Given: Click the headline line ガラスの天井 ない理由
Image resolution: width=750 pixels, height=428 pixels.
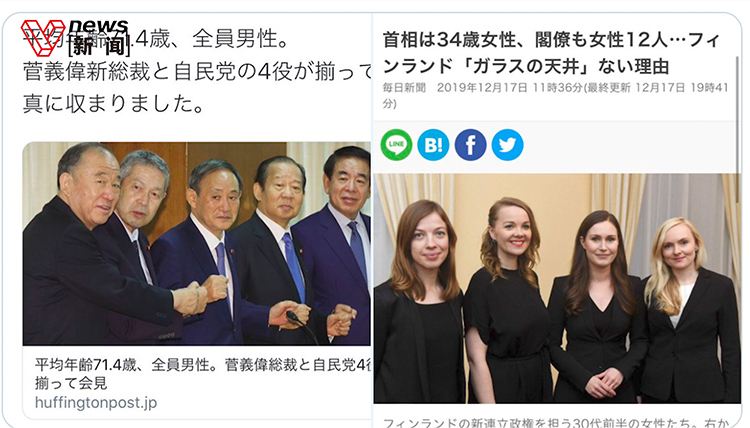Looking at the screenshot, I should pyautogui.click(x=526, y=66).
